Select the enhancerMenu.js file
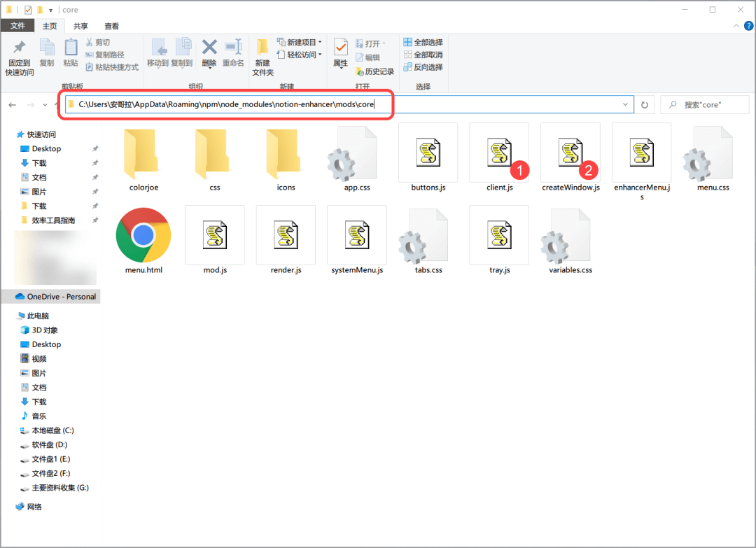Image resolution: width=756 pixels, height=548 pixels. 642,162
